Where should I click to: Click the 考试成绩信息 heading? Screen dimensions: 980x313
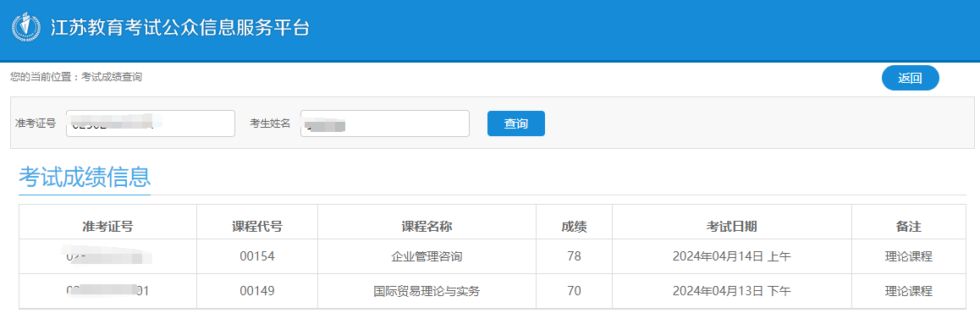[85, 177]
